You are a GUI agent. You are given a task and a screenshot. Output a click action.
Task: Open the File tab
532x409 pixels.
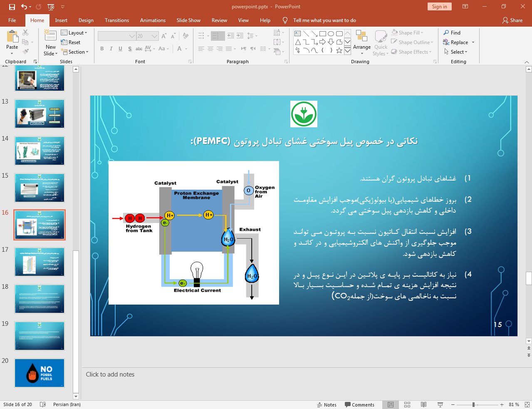point(12,20)
